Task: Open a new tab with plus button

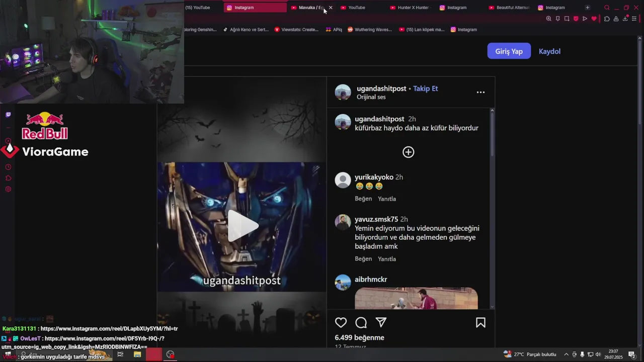Action: pyautogui.click(x=587, y=8)
